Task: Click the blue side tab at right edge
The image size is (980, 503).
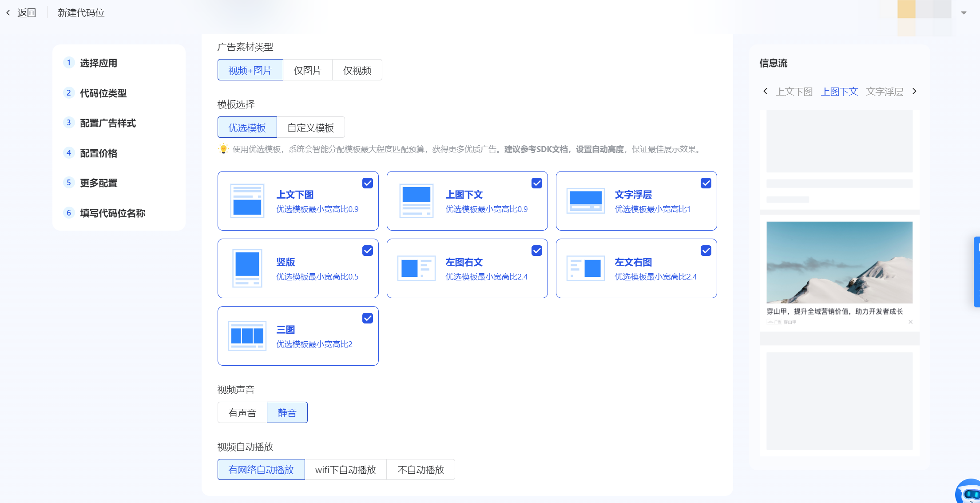Action: [977, 272]
